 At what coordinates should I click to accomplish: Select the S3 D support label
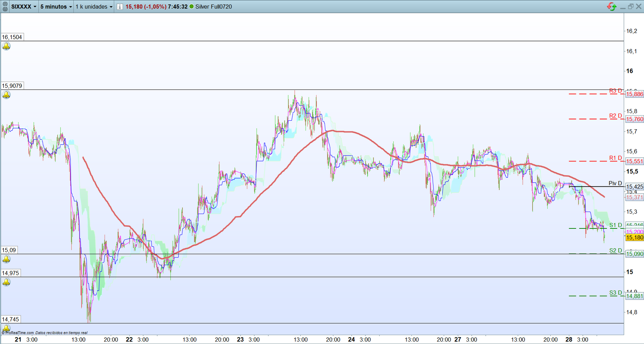pyautogui.click(x=615, y=293)
